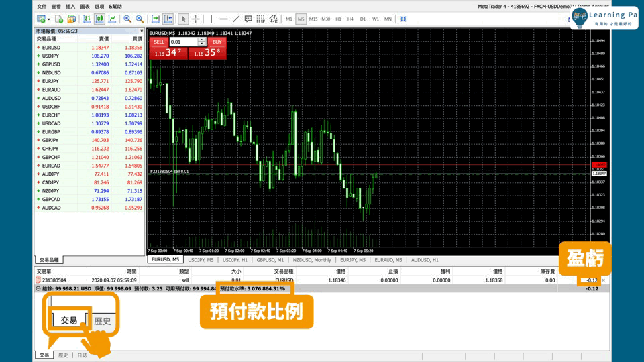Select the 交易品種 Market Watch tab
644x362 pixels.
coord(49,260)
